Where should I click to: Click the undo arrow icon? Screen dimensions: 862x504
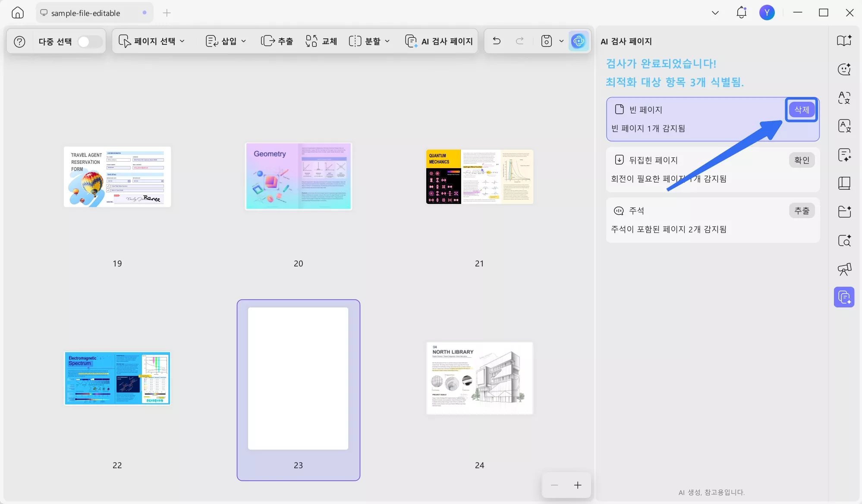coord(496,41)
